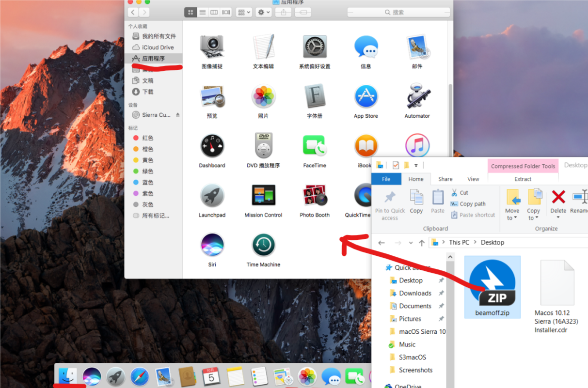Screen dimensions: 588x388
Task: Select the Home ribbon tab
Action: [x=416, y=179]
